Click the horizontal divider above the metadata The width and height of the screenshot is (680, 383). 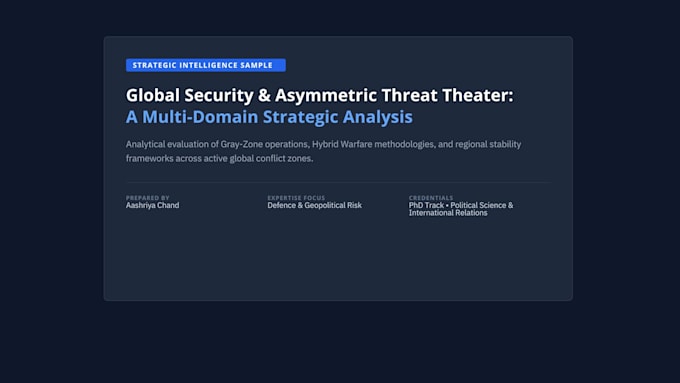tap(338, 183)
